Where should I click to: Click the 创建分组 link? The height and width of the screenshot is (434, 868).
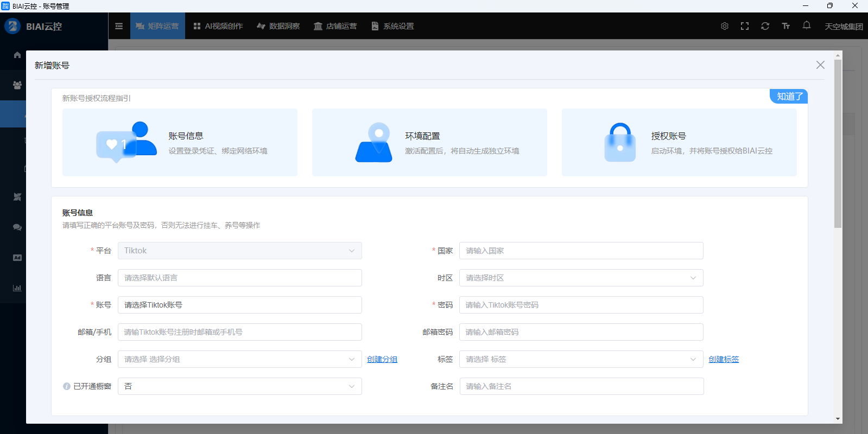[x=382, y=359]
